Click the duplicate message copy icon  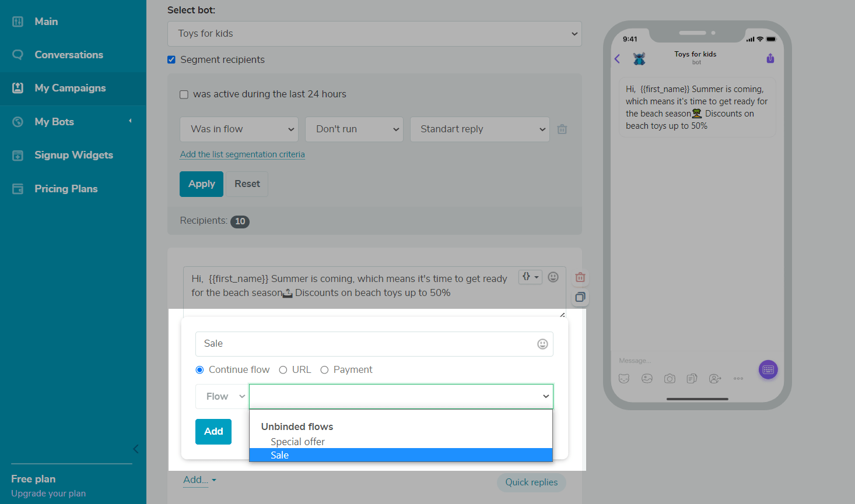click(x=580, y=298)
